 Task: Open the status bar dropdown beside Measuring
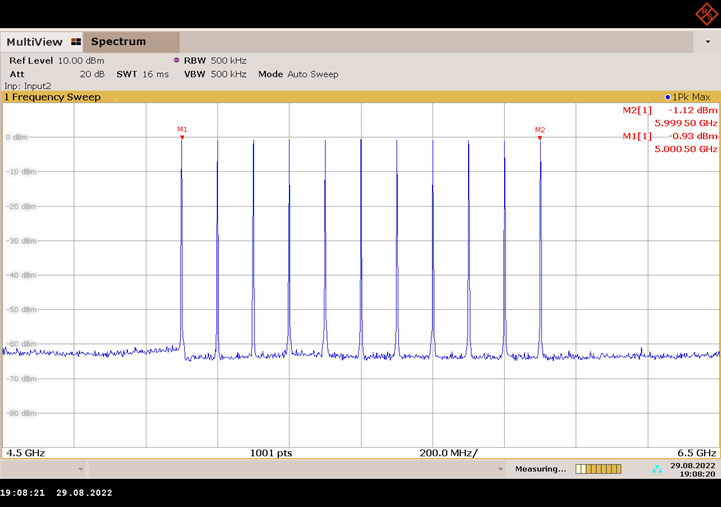tap(501, 468)
